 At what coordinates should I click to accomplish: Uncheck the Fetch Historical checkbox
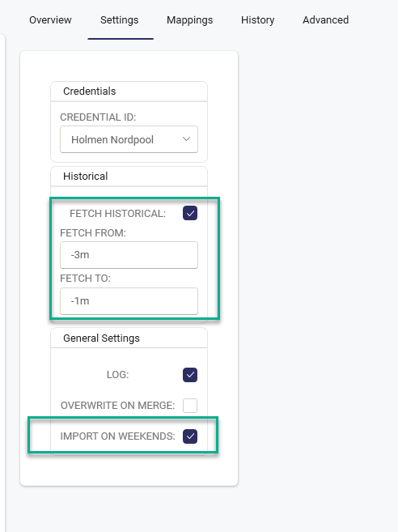point(190,214)
